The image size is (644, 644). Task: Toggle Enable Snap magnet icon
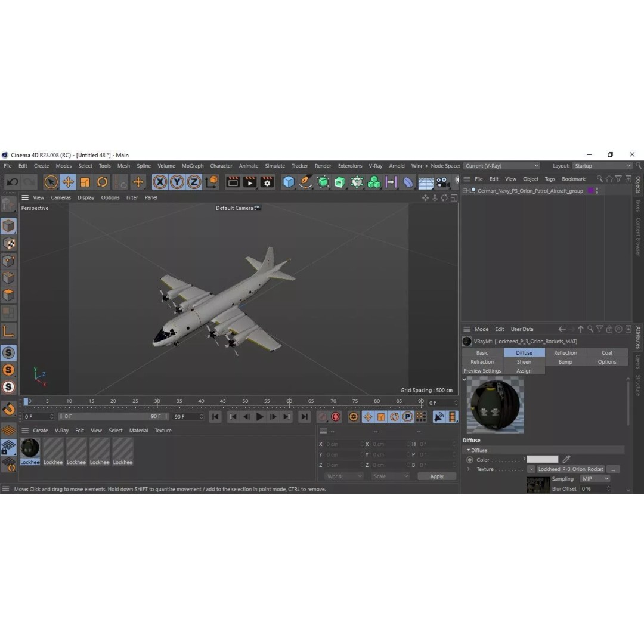[8, 409]
